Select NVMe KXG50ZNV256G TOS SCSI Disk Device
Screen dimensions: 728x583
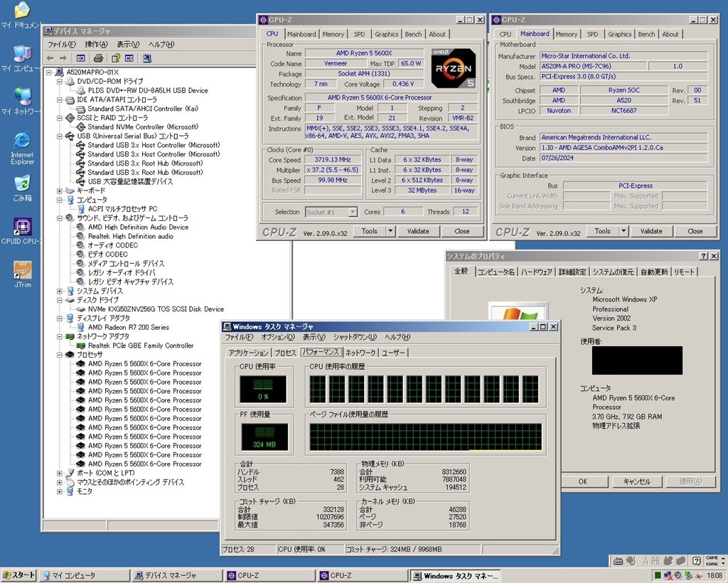point(156,309)
